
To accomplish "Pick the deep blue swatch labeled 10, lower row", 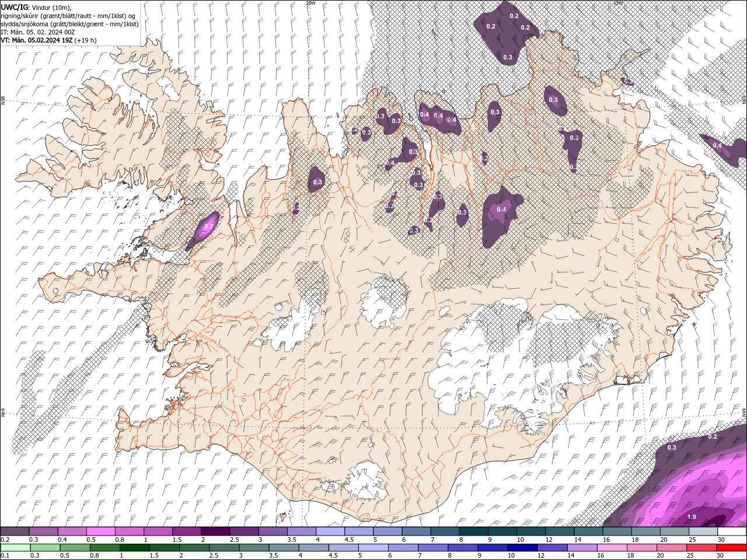I will 522,548.
